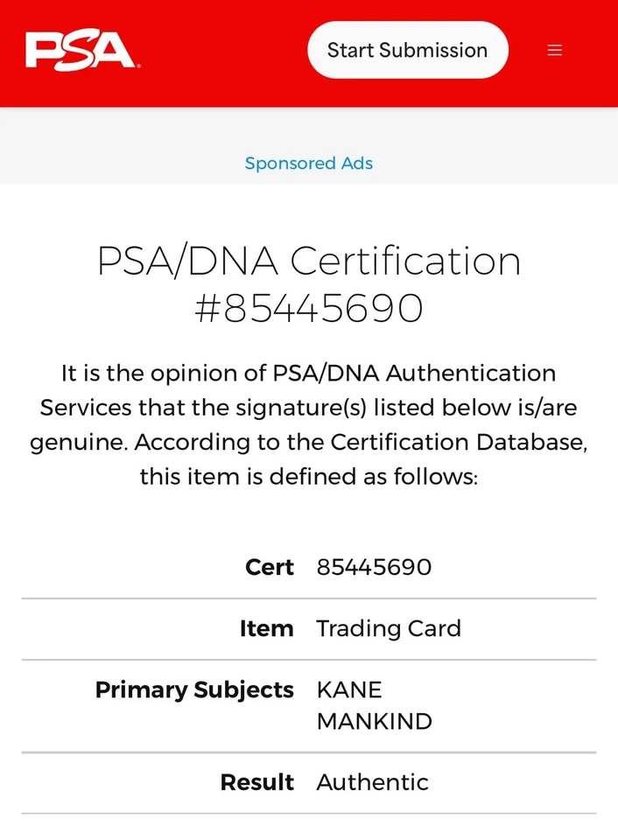Follow the Sponsored Ads link

(x=309, y=164)
